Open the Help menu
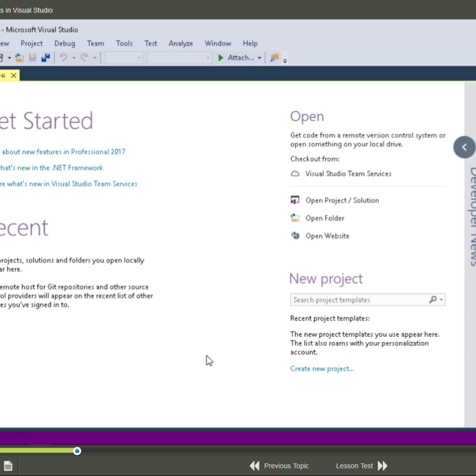476x476 pixels. pyautogui.click(x=250, y=43)
